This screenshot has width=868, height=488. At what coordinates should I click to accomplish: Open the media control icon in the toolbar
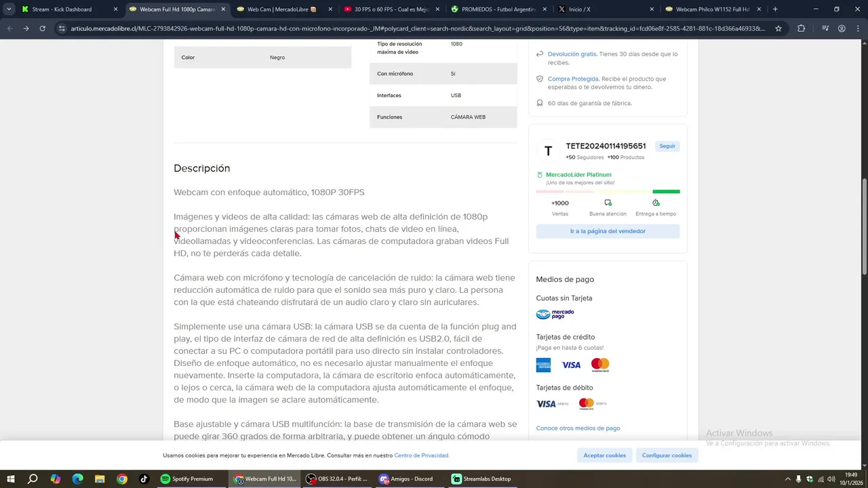(x=825, y=28)
